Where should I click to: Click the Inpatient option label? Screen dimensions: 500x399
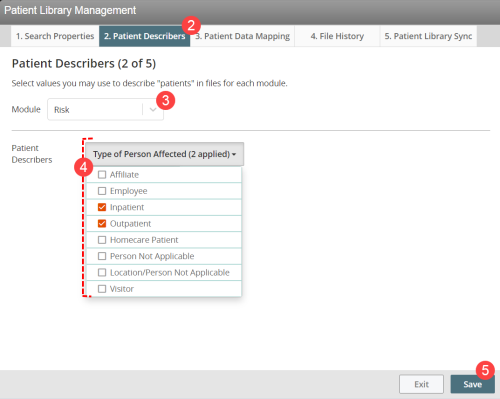pyautogui.click(x=127, y=207)
